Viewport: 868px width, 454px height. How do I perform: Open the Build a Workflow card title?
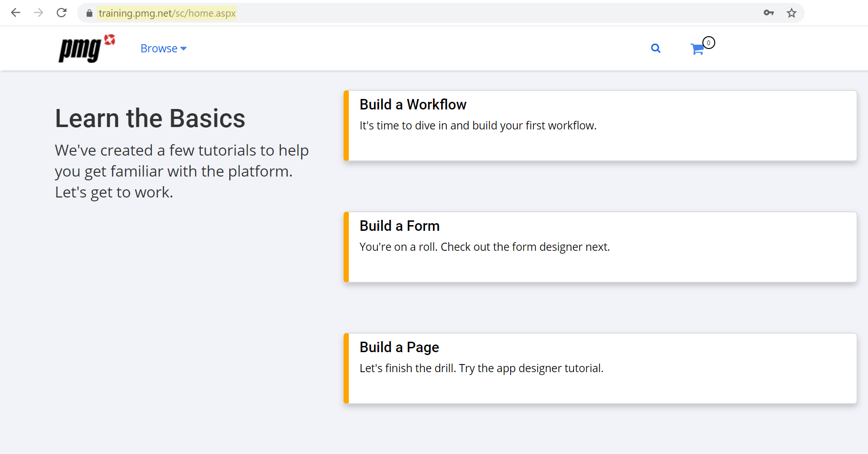pyautogui.click(x=413, y=105)
